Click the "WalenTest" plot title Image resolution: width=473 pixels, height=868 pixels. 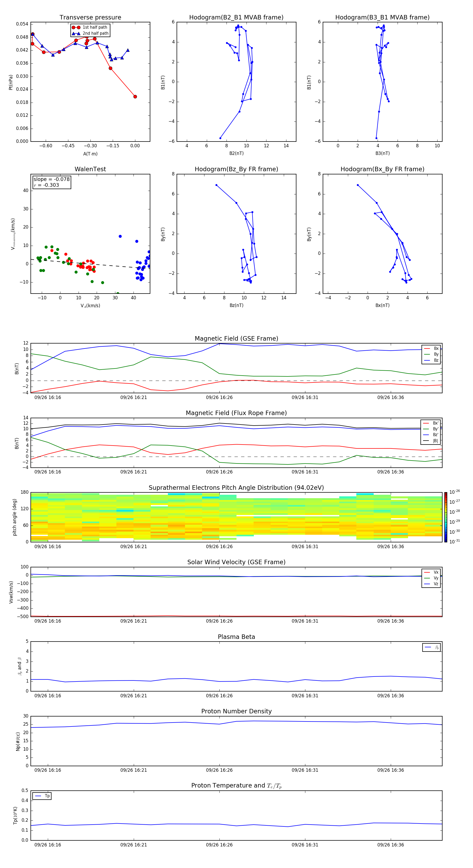coord(90,169)
